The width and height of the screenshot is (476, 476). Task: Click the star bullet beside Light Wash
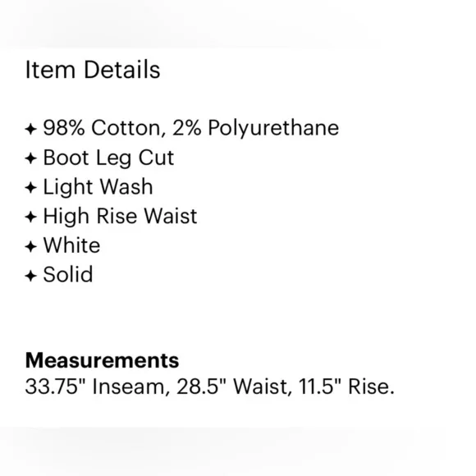click(x=30, y=188)
